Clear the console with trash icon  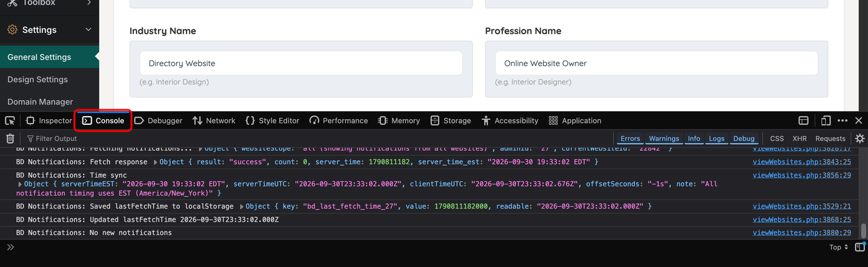[x=10, y=138]
